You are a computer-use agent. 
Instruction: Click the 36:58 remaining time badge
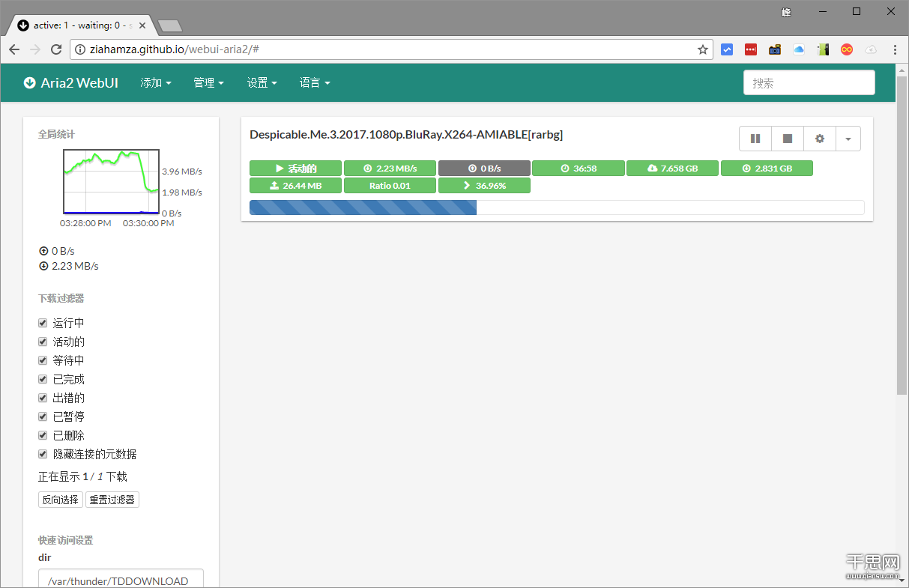tap(579, 169)
